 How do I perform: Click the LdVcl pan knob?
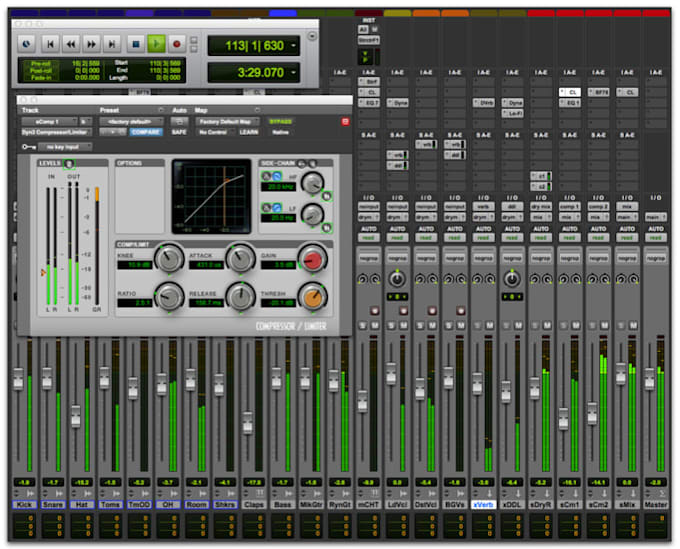[397, 279]
